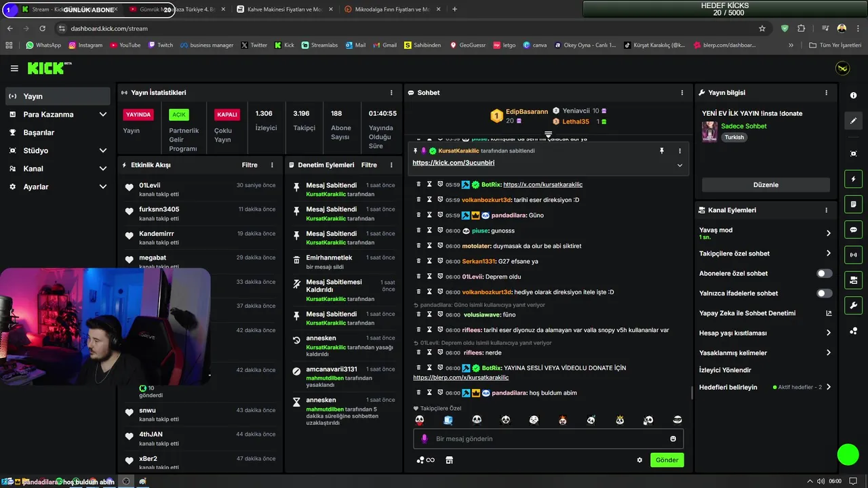Image resolution: width=868 pixels, height=488 pixels.
Task: Bookmark the page with the star icon
Action: [x=762, y=28]
